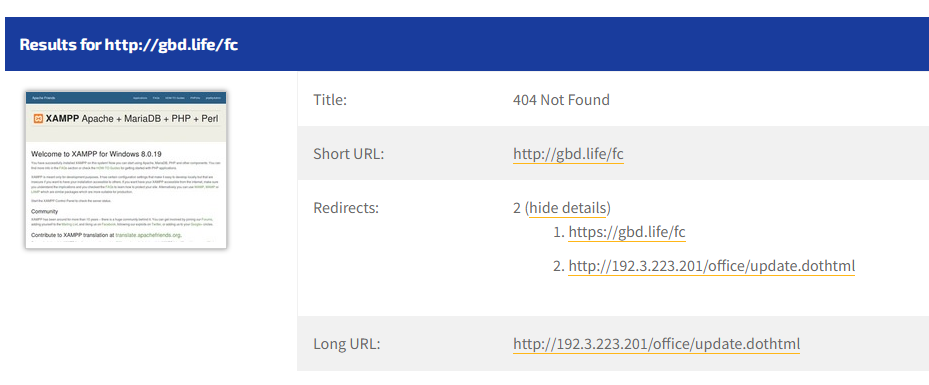Click the Redirects: row label
The width and height of the screenshot is (929, 385).
coord(346,208)
